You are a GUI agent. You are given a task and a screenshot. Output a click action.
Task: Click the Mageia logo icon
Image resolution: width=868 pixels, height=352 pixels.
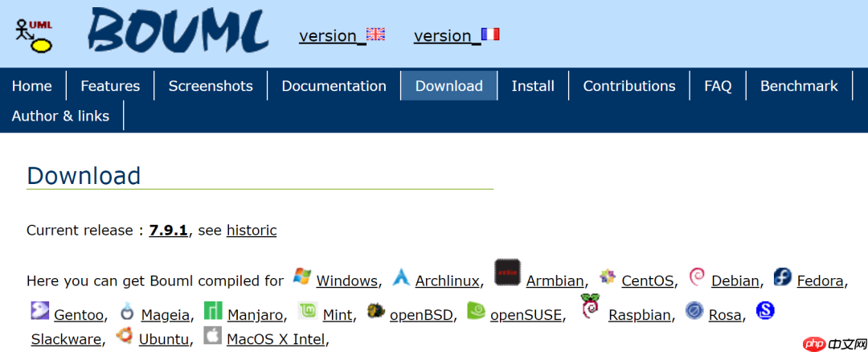[x=127, y=312]
